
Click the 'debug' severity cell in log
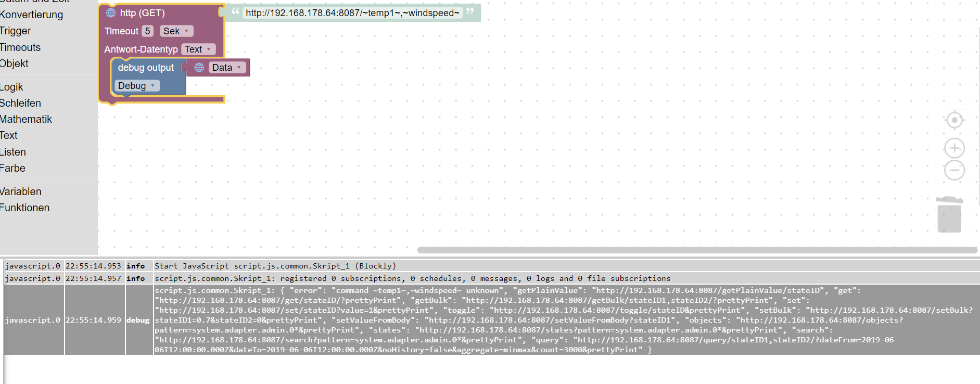pos(138,320)
